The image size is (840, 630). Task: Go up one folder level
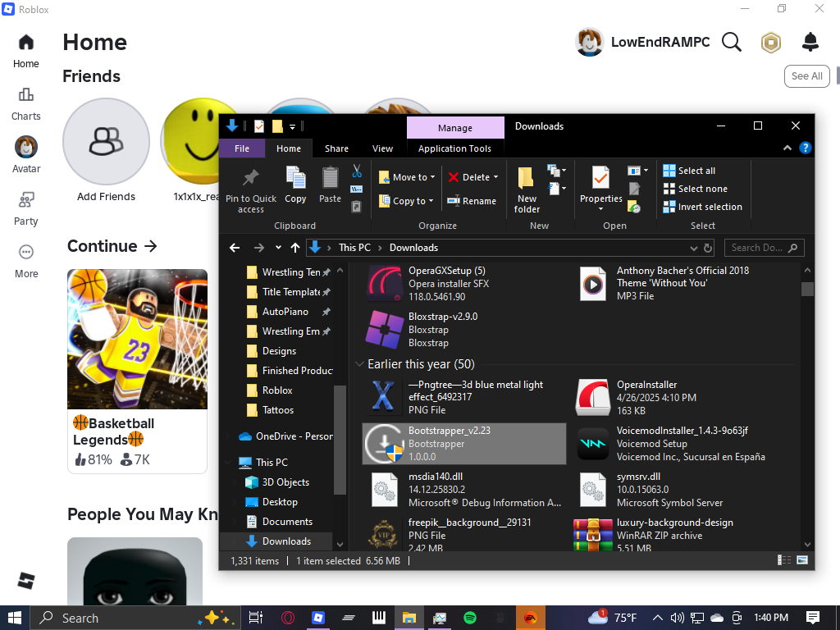pyautogui.click(x=295, y=248)
